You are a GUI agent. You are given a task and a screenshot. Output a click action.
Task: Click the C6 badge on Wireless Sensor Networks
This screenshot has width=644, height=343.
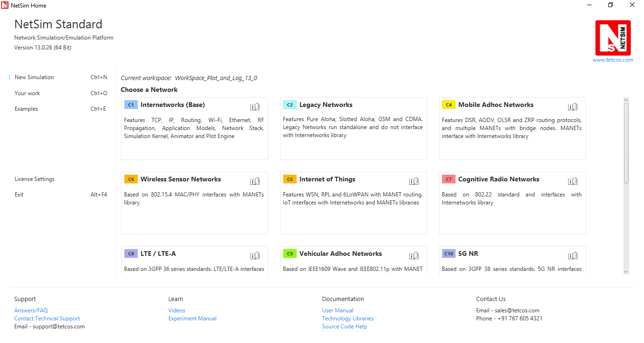[131, 180]
